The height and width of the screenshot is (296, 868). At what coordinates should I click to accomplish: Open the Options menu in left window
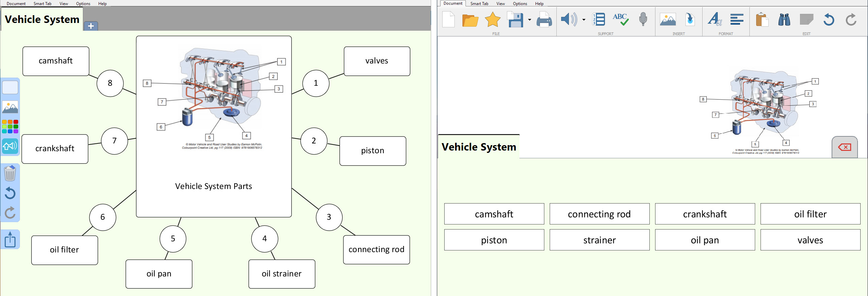[x=83, y=4]
